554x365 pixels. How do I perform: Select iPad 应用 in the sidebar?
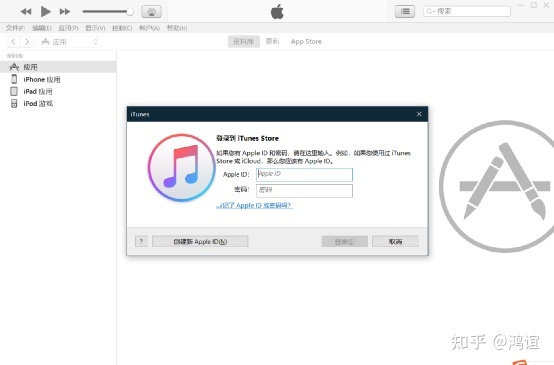[58, 91]
